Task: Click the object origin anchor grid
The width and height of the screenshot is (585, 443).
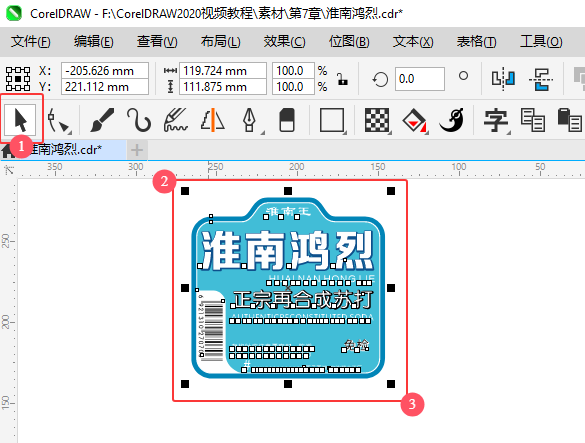Action: 18,79
